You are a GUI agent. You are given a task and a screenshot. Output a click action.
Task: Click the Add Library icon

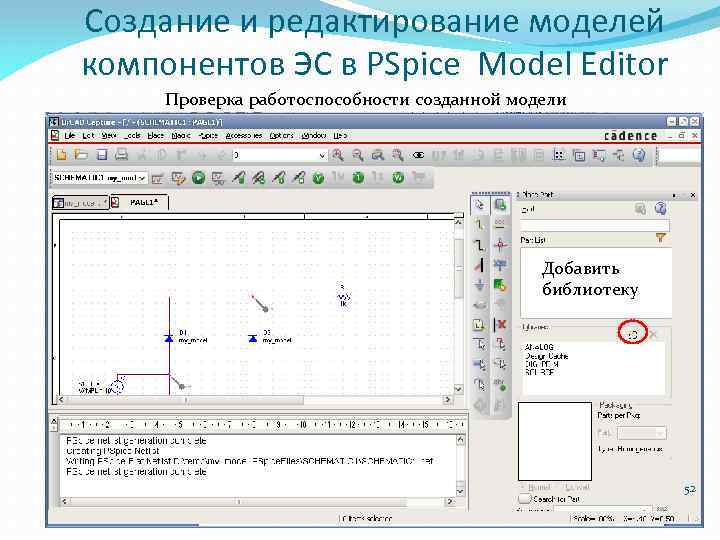point(633,334)
